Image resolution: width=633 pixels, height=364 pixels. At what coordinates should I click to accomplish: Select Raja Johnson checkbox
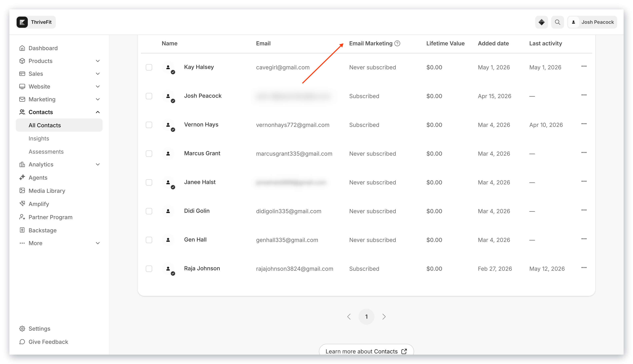[x=149, y=269]
